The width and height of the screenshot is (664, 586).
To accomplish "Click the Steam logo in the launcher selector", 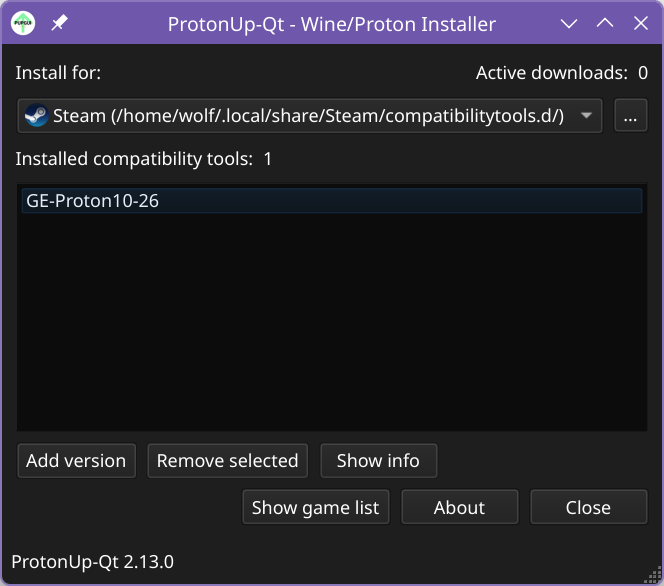I will click(x=37, y=116).
